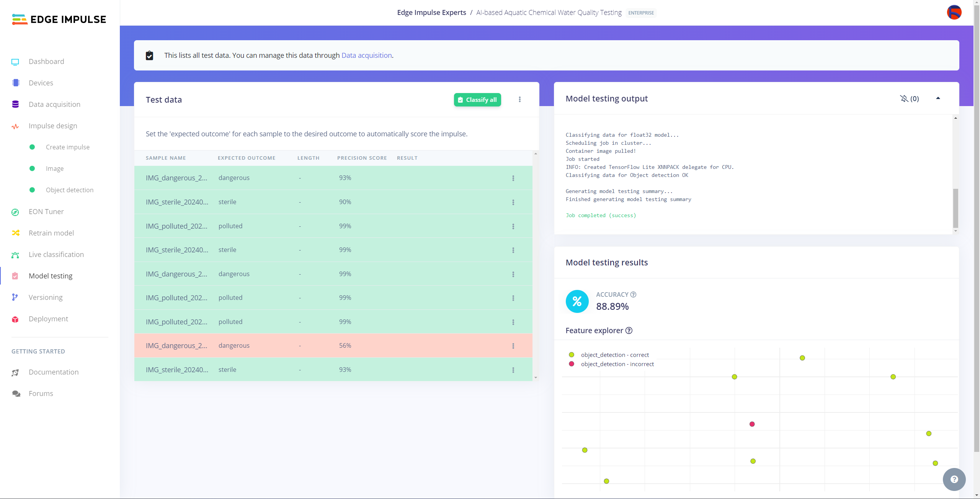Select the Devices sidebar icon
The image size is (980, 499).
pos(16,83)
